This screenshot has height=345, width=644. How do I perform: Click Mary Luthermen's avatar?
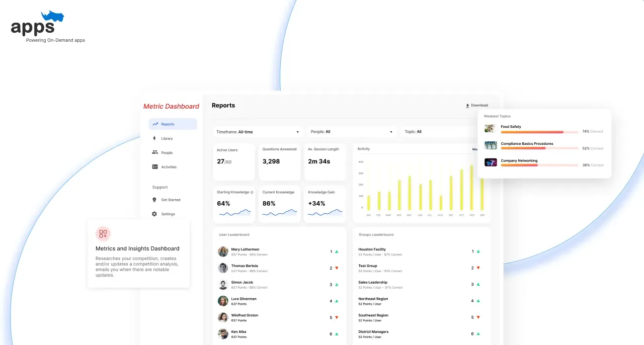(x=223, y=251)
